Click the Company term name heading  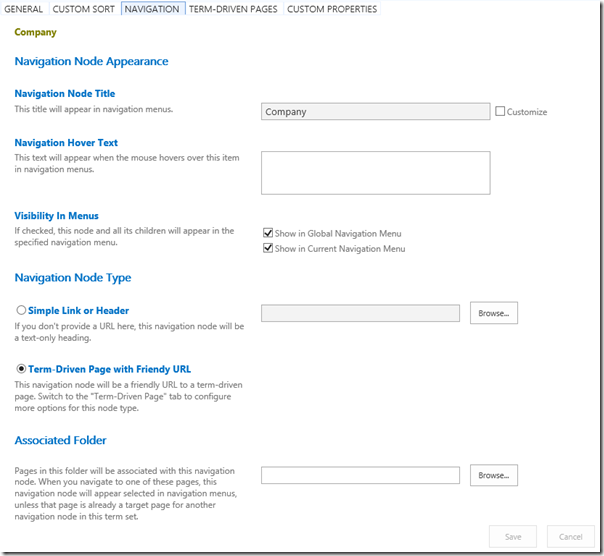click(x=35, y=33)
